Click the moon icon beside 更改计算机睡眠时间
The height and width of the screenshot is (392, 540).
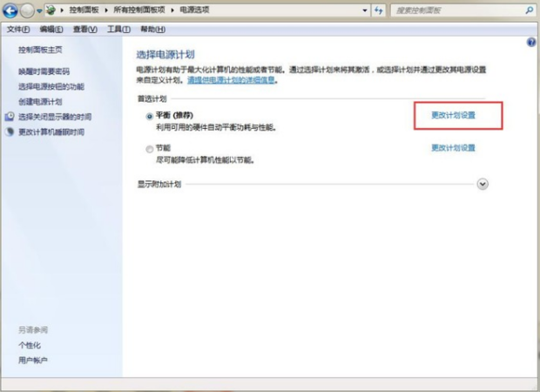coord(10,132)
